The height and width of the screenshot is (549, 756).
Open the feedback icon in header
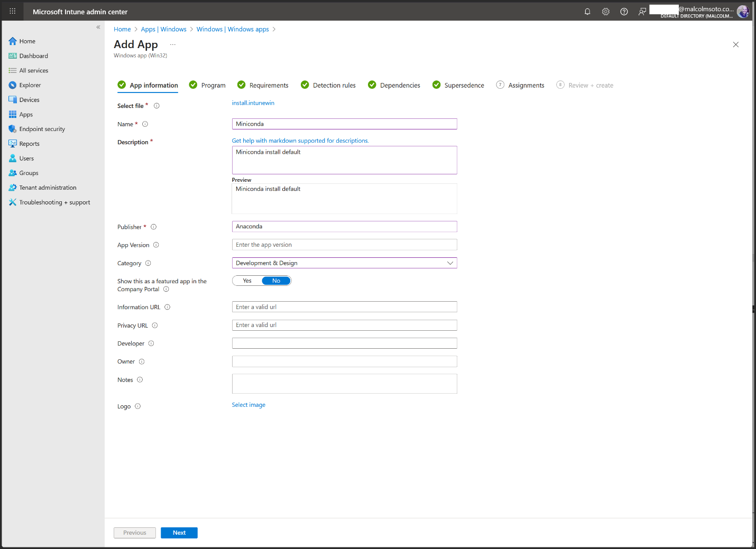(x=642, y=12)
